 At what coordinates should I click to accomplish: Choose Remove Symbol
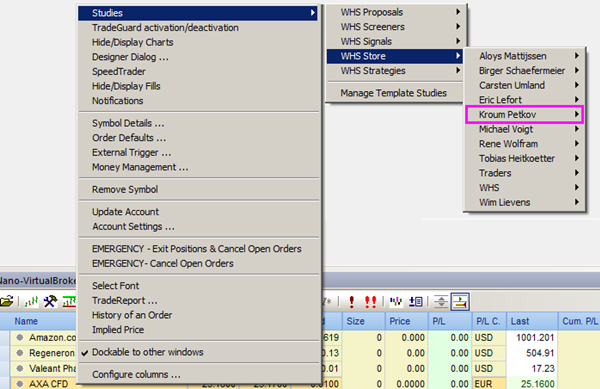[x=199, y=189]
